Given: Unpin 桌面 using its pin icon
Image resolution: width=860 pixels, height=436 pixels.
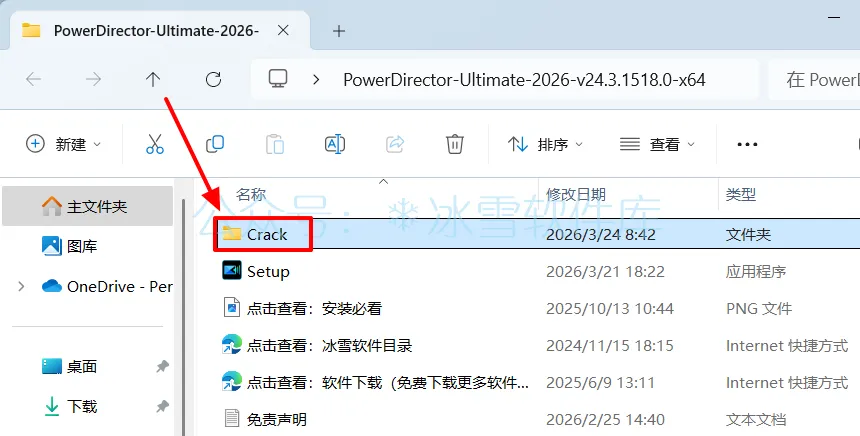Looking at the screenshot, I should (x=162, y=366).
